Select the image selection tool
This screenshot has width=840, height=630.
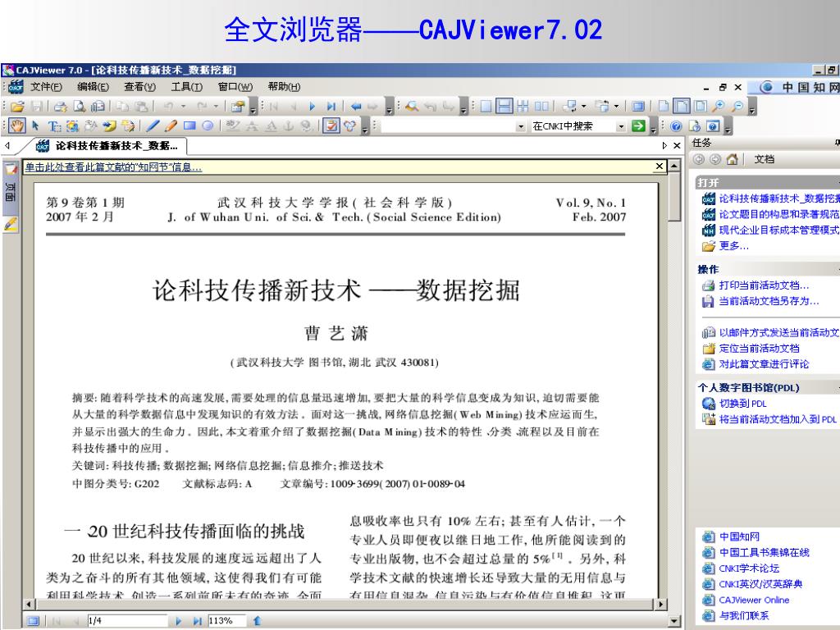point(72,126)
